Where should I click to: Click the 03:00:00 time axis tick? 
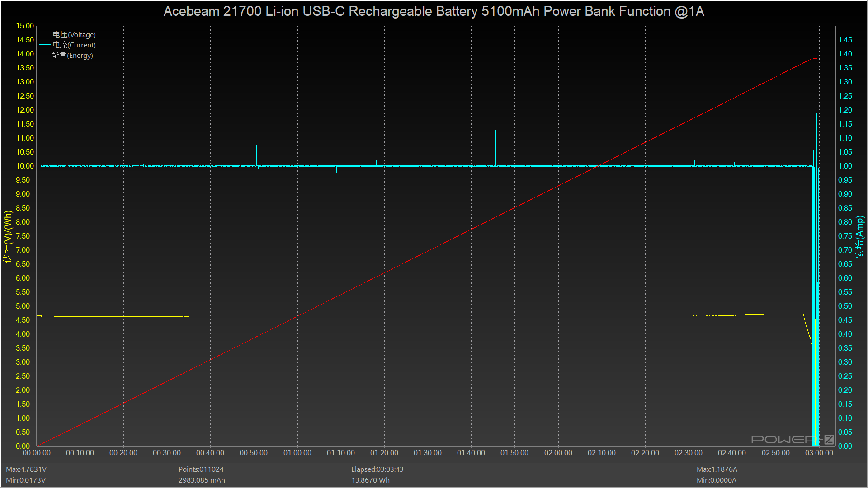pos(819,453)
